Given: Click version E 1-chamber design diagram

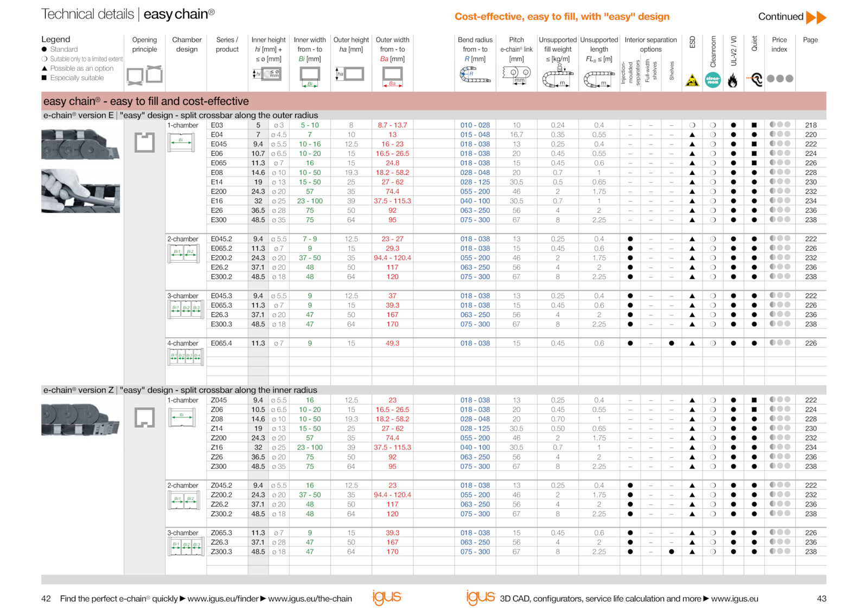Looking at the screenshot, I should (x=181, y=143).
